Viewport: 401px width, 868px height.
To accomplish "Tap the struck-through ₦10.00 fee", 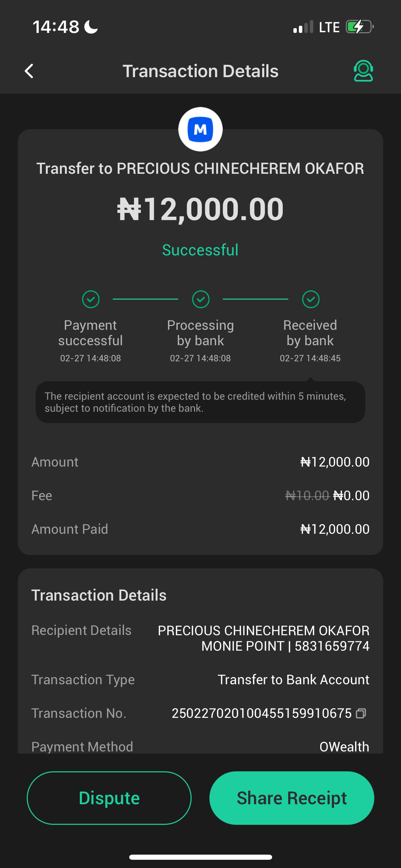I will click(x=307, y=496).
